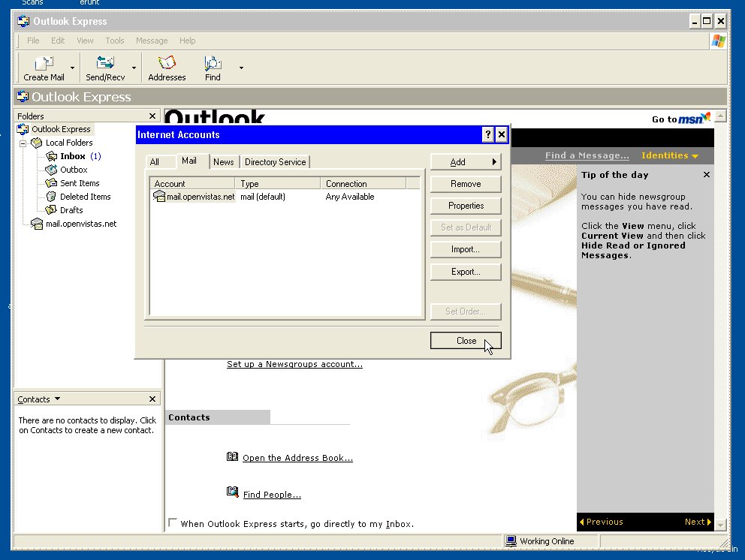
Task: Click the Outlook Express title bar icon
Action: pos(23,21)
